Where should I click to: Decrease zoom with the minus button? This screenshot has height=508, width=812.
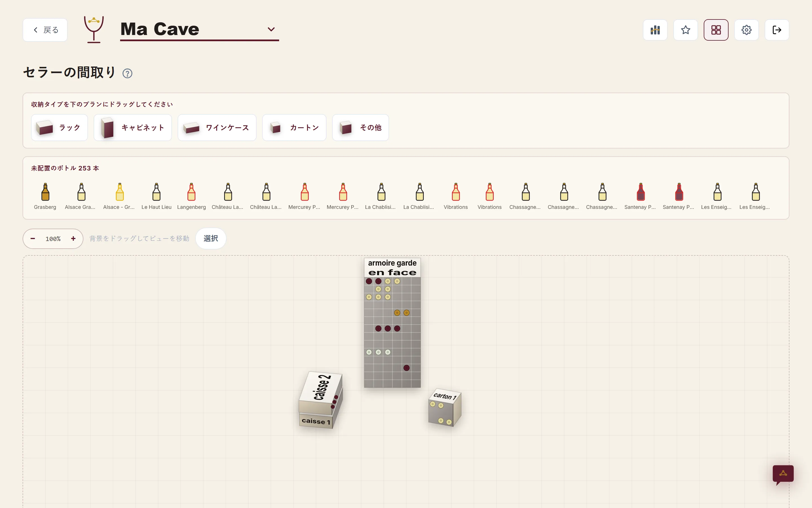pyautogui.click(x=33, y=238)
